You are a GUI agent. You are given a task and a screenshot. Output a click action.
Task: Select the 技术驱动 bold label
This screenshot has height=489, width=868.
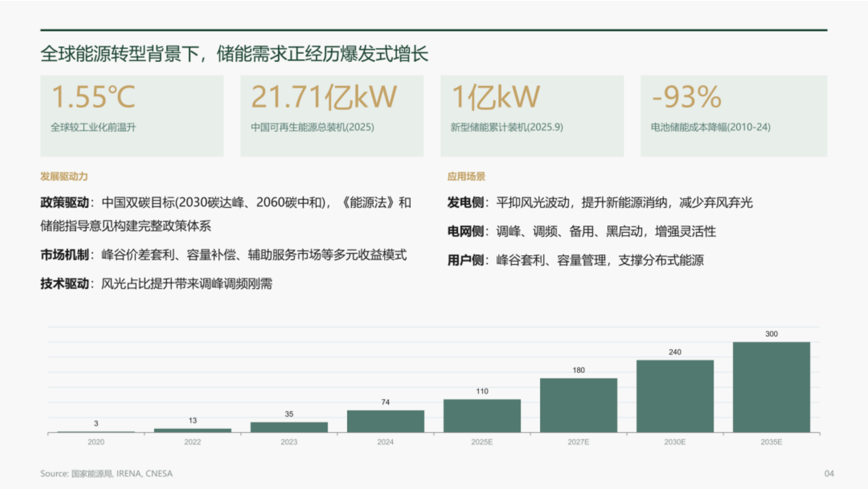click(65, 284)
